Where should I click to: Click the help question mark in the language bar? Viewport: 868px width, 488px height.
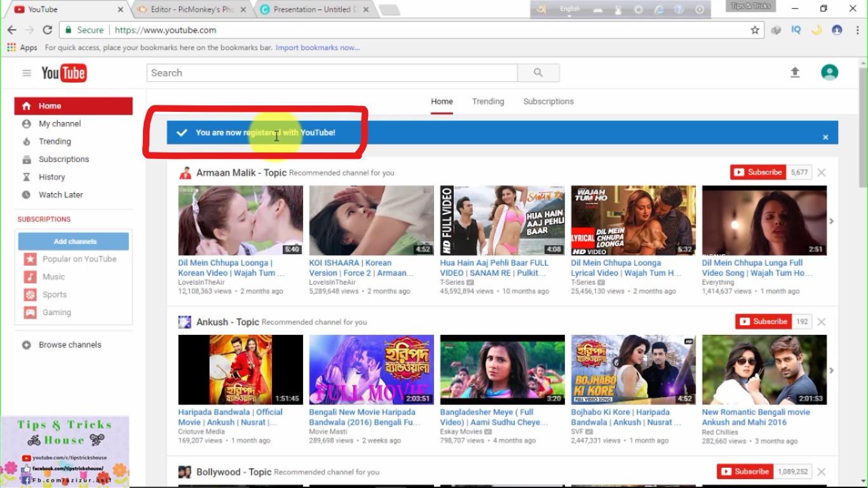[x=679, y=10]
